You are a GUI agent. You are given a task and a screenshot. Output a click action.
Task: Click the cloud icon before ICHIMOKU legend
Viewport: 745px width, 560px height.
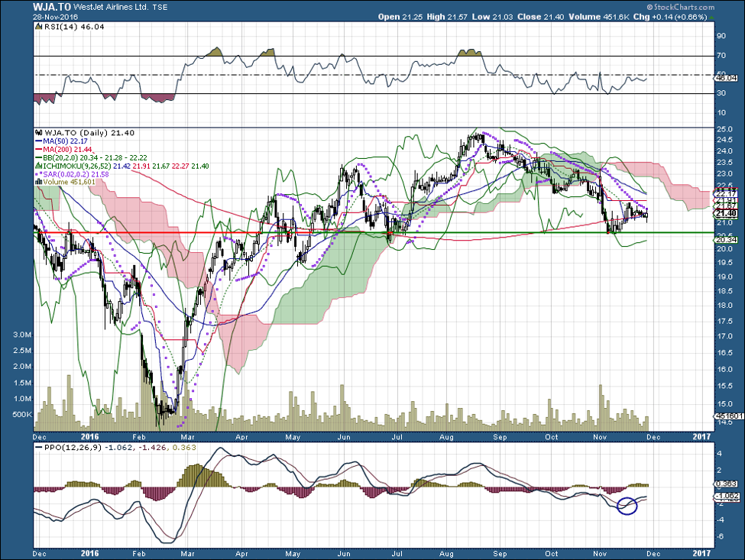pos(37,167)
